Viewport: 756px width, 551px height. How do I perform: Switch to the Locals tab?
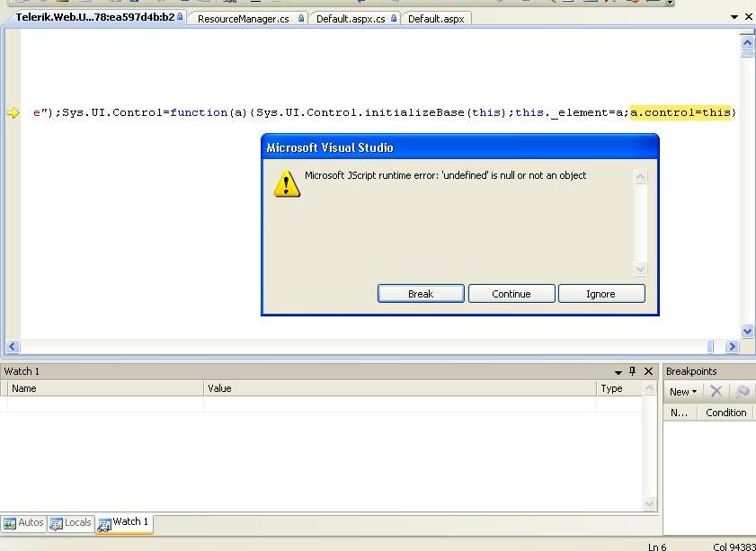click(x=71, y=522)
